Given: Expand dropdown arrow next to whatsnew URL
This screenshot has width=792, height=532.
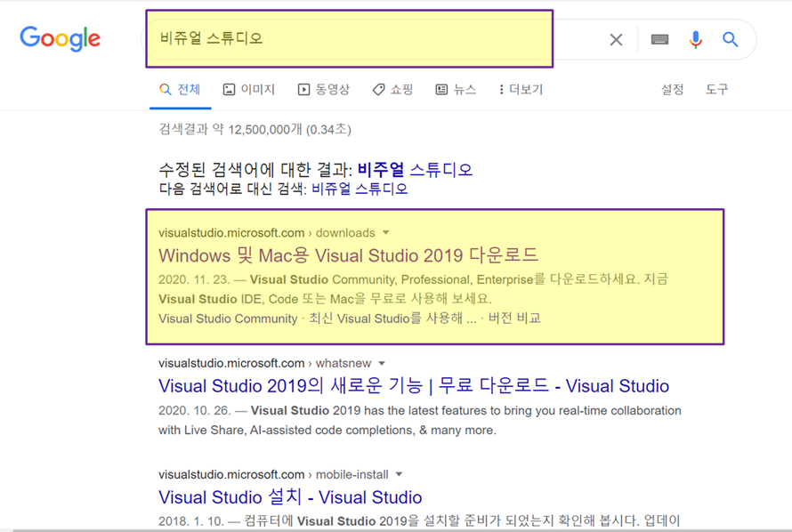Looking at the screenshot, I should click(382, 364).
